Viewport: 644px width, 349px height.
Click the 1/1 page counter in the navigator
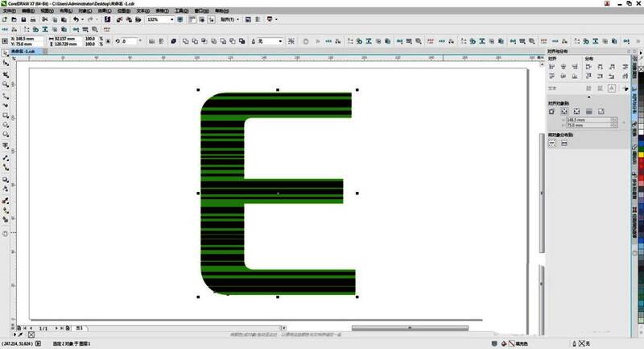point(43,328)
